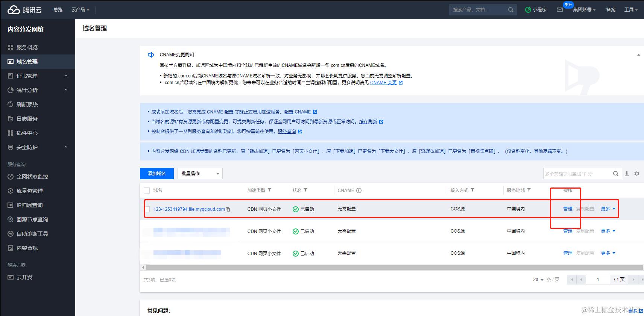Click the domain search magnifier icon
This screenshot has width=644, height=316.
[616, 174]
